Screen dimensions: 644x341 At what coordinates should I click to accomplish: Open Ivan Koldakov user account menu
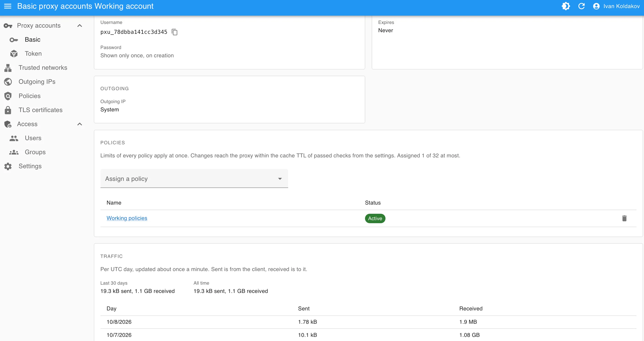(x=616, y=6)
